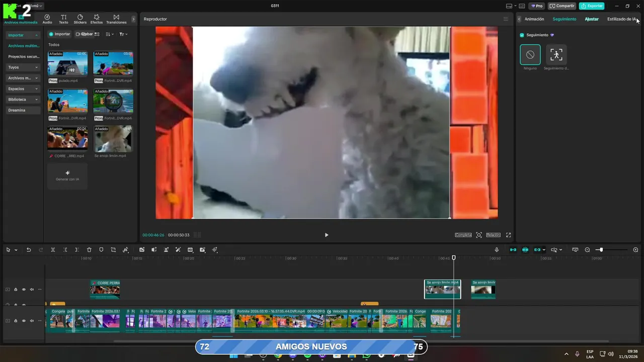
Task: Select 'Proyectos secun...' in sidebar
Action: click(x=23, y=57)
